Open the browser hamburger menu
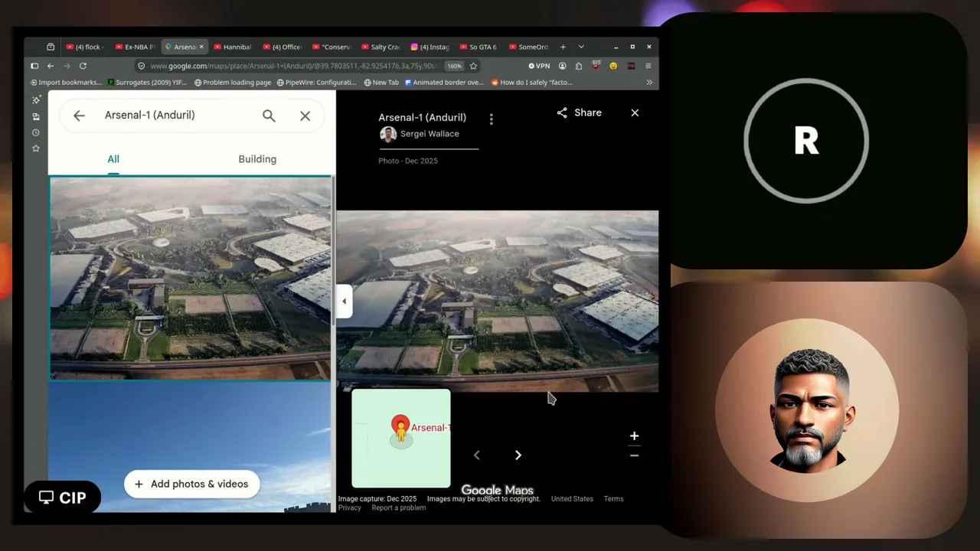The width and height of the screenshot is (980, 551). (648, 66)
